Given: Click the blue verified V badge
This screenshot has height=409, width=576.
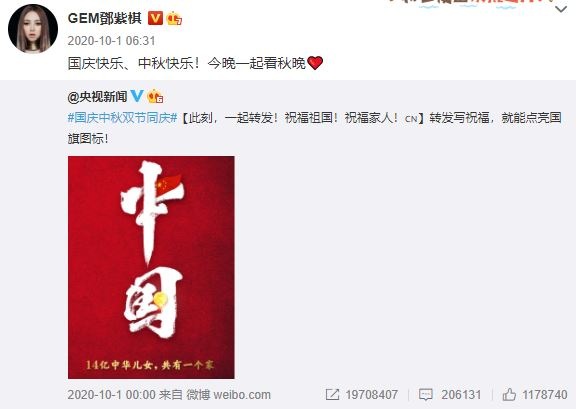Looking at the screenshot, I should (x=137, y=96).
